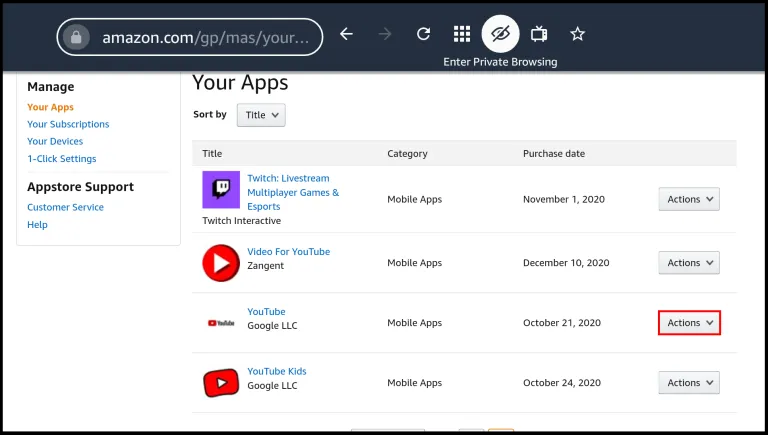Image resolution: width=768 pixels, height=435 pixels.
Task: Open the Sort by Title dropdown
Action: pyautogui.click(x=261, y=115)
